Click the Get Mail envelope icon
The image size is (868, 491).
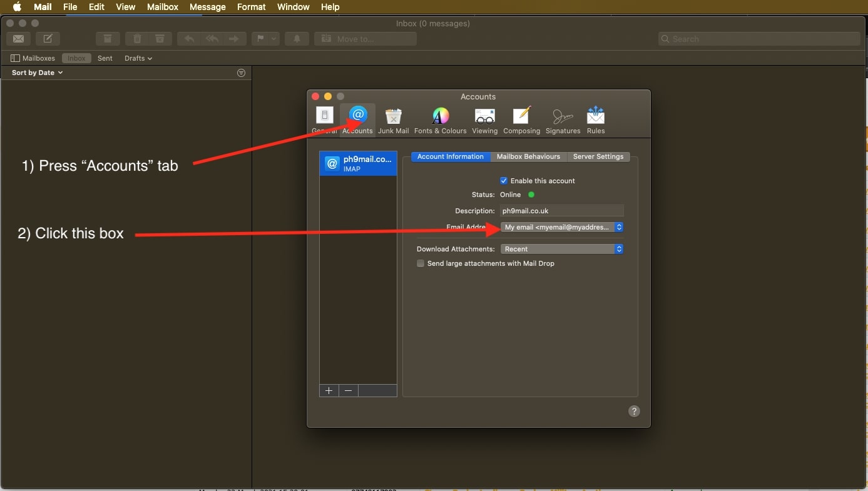(18, 39)
